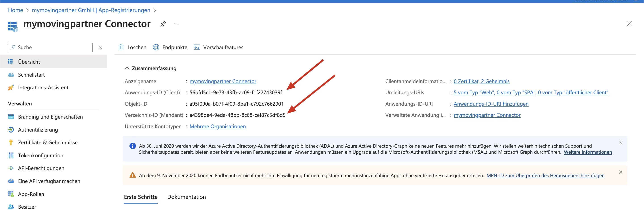Switch to the Dokumentation tab

pyautogui.click(x=186, y=197)
